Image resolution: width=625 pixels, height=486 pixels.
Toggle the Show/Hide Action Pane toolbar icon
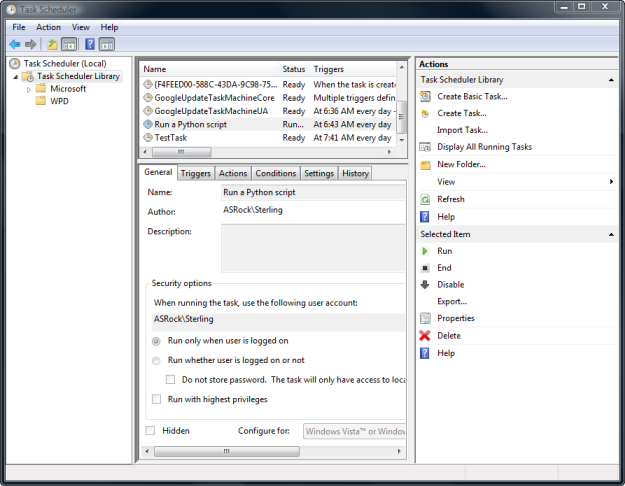[107, 44]
